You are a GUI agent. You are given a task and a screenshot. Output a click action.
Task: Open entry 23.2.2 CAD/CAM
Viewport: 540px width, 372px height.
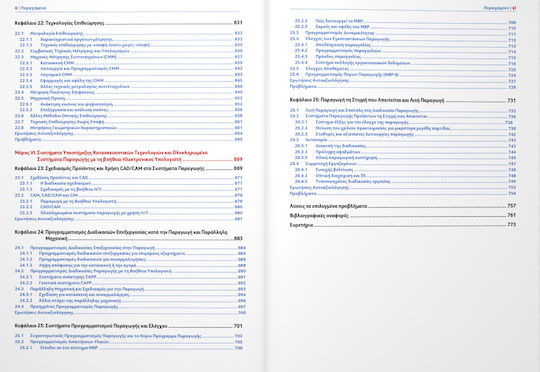coord(131,207)
